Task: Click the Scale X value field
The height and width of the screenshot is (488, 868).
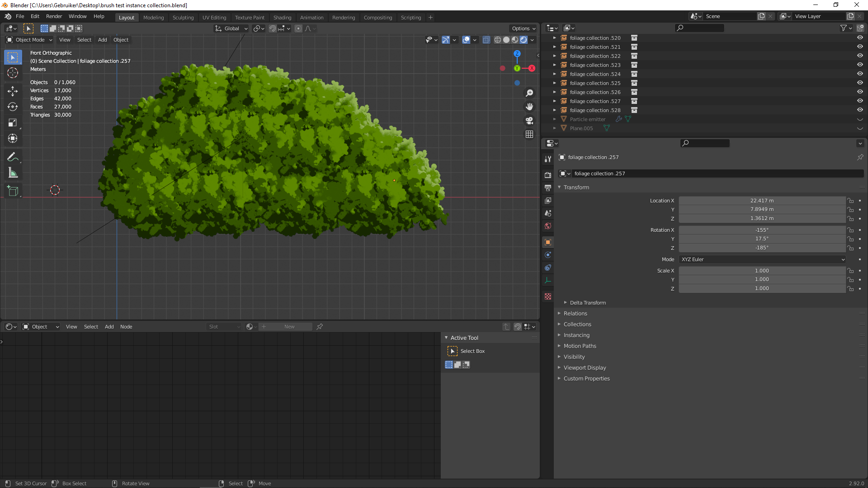Action: click(762, 271)
